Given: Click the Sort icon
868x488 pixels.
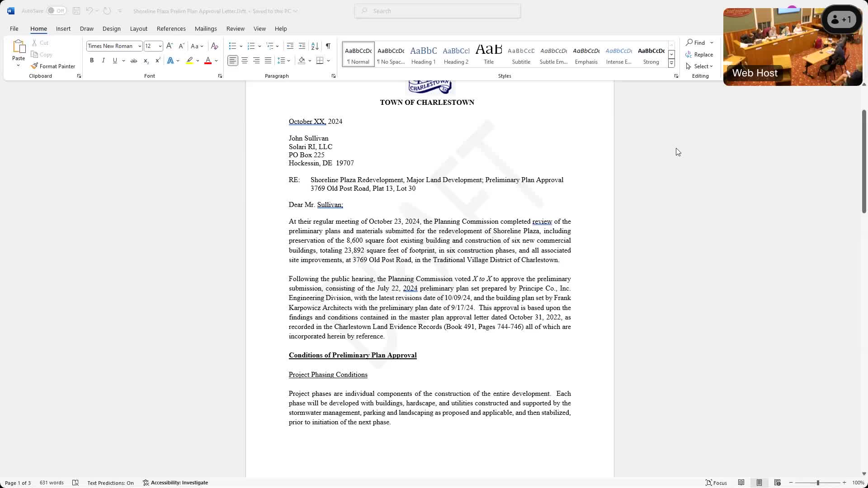Looking at the screenshot, I should tap(315, 46).
